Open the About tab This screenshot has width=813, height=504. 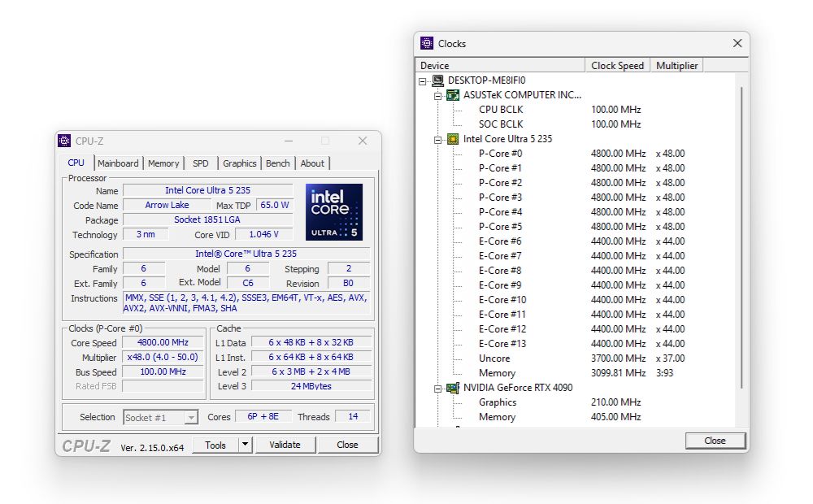pyautogui.click(x=312, y=163)
